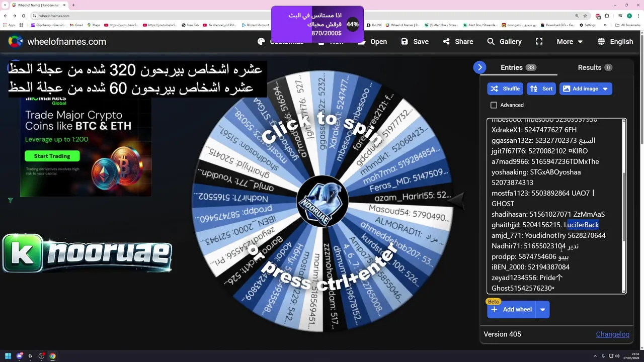Show hidden system tray icons
The height and width of the screenshot is (362, 644).
point(595,356)
